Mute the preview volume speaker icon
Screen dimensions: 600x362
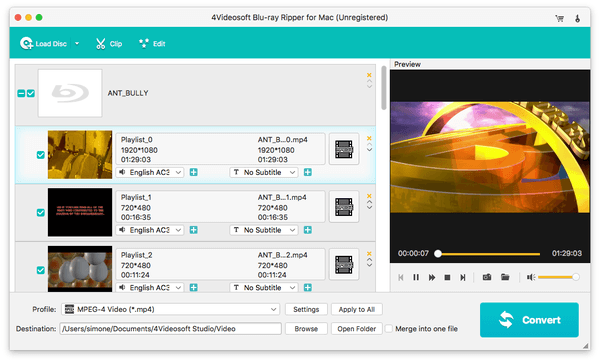pyautogui.click(x=531, y=277)
